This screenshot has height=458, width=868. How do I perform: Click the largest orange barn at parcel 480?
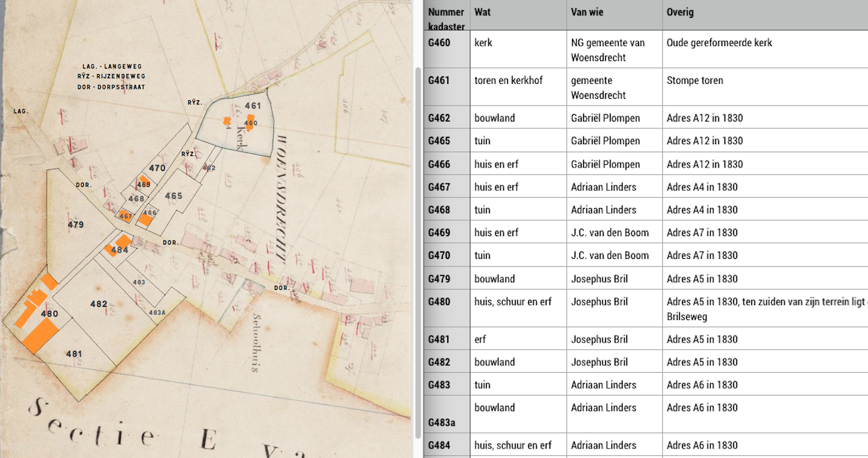[x=40, y=336]
